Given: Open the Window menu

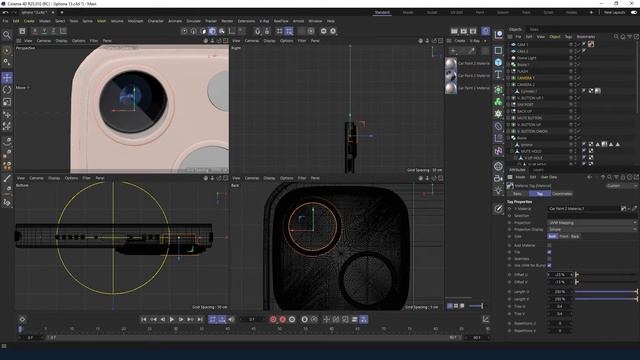Looking at the screenshot, I should (315, 21).
